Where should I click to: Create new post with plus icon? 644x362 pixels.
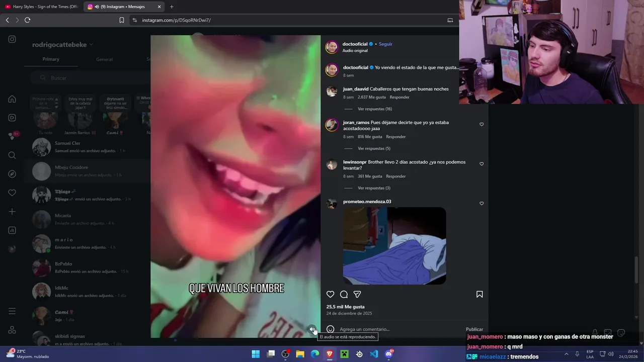click(12, 212)
